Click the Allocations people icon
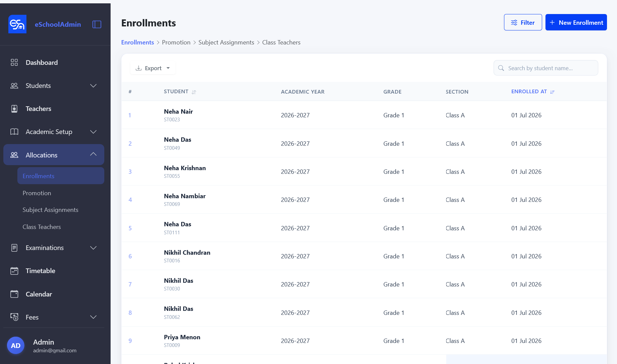This screenshot has width=617, height=364. click(14, 155)
